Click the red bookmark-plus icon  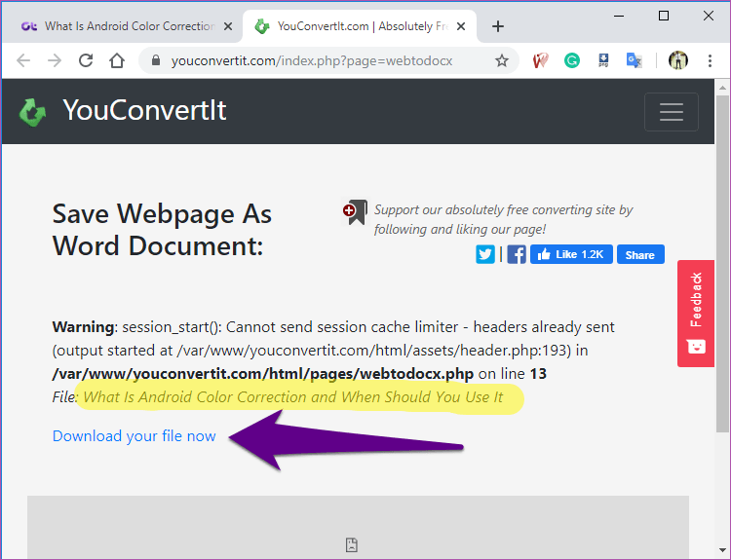coord(355,212)
